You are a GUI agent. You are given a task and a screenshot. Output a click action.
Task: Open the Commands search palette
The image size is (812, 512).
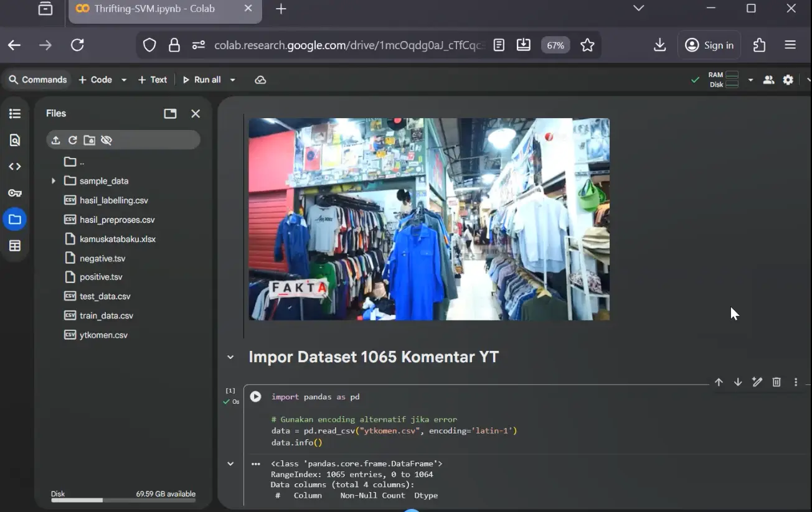[37, 80]
